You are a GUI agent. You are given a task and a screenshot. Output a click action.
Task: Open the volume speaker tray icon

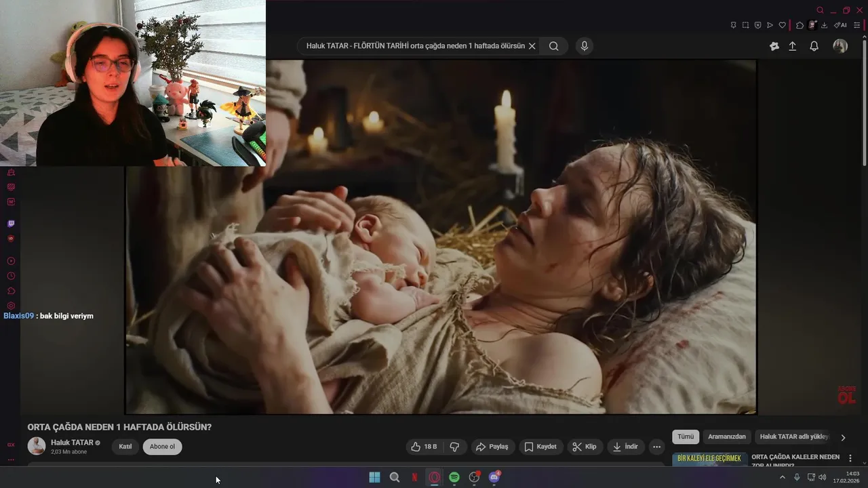[823, 477]
